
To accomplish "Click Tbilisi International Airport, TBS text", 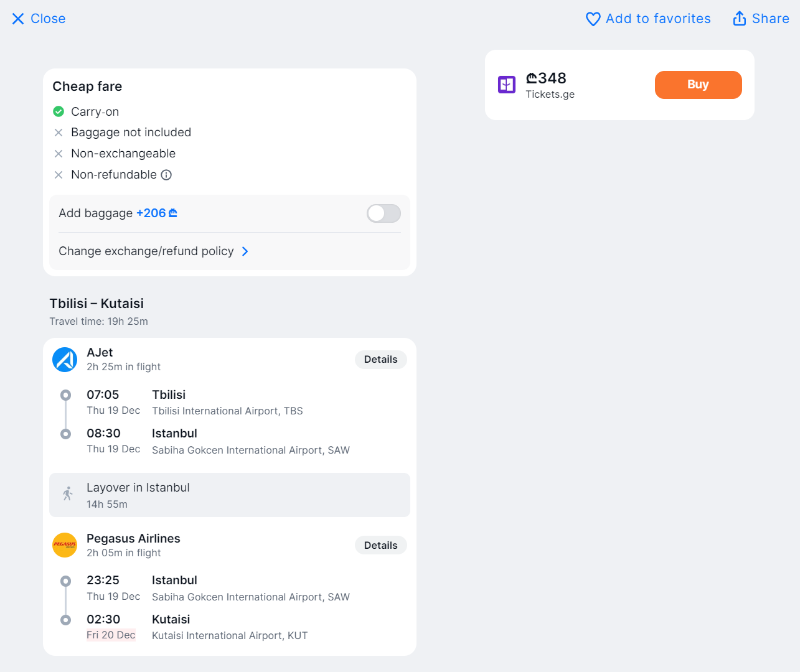I will pyautogui.click(x=227, y=411).
